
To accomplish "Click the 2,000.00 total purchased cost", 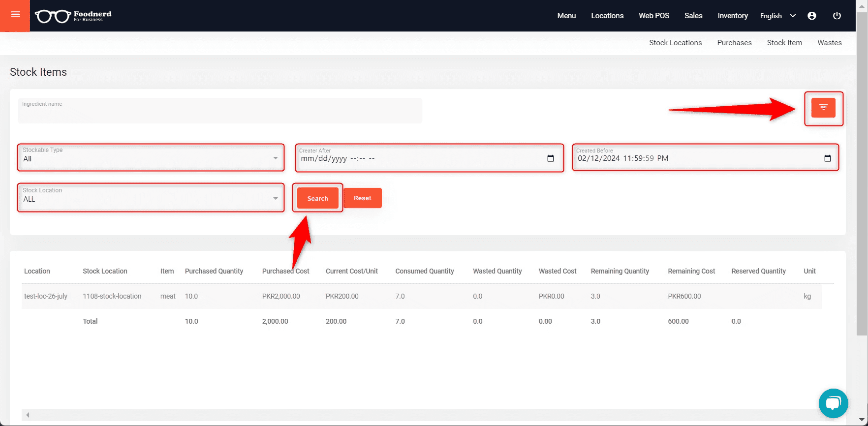I will [275, 321].
